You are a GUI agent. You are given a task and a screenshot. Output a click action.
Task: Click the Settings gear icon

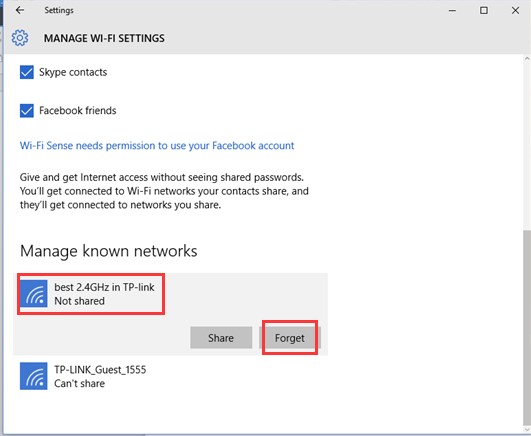click(x=20, y=38)
